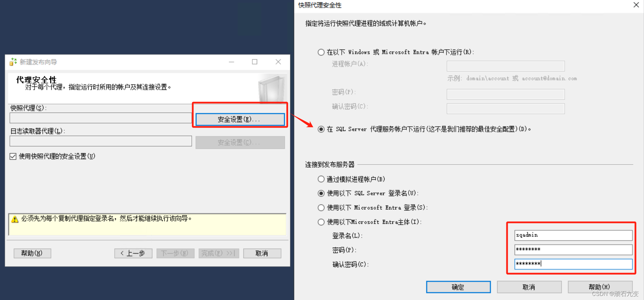This screenshot has height=300, width=644.
Task: Maximize the 新建发布向导 window
Action: point(255,62)
